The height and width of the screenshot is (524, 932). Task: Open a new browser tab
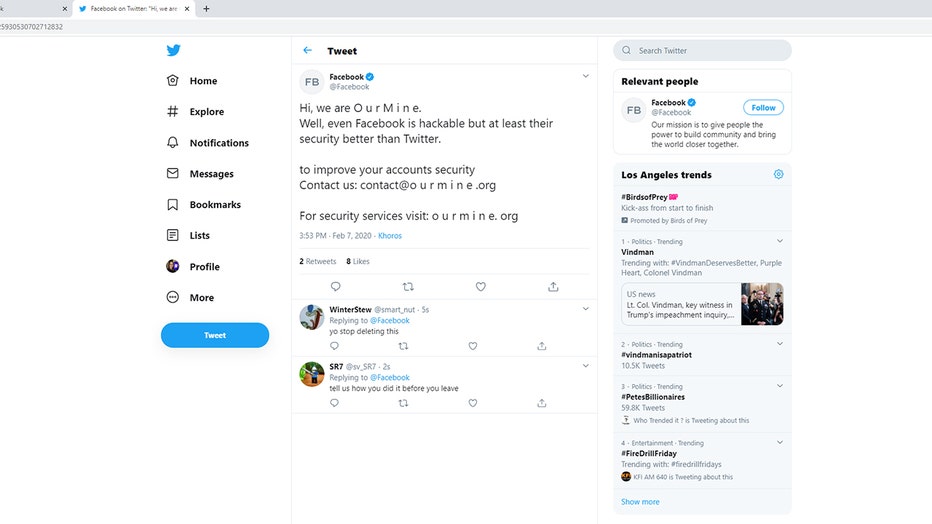[x=206, y=8]
